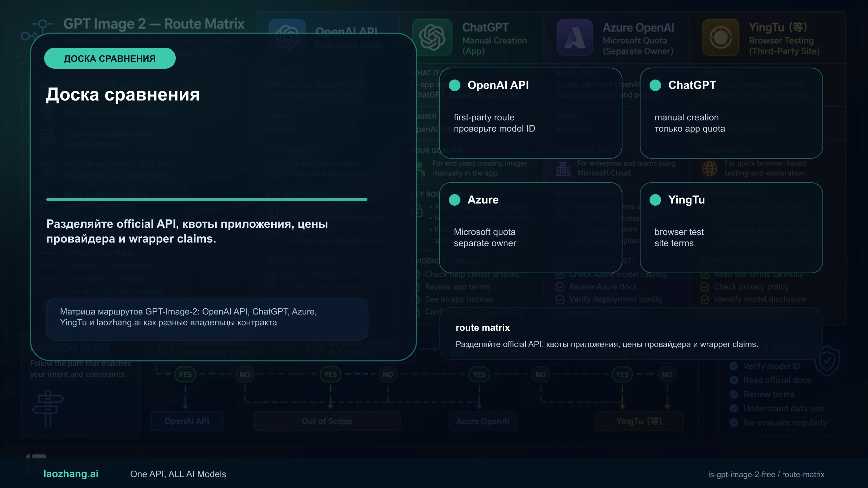Toggle 'Identify model disclosure' checkbox

(705, 299)
